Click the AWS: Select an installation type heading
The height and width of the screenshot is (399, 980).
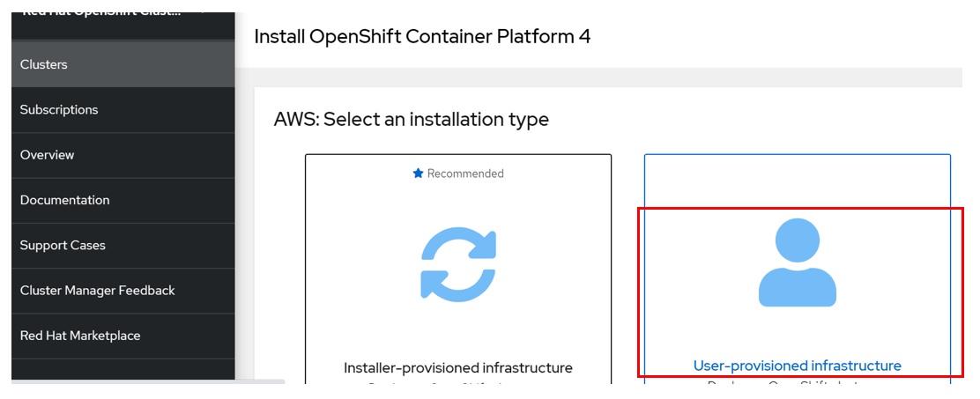click(x=412, y=119)
